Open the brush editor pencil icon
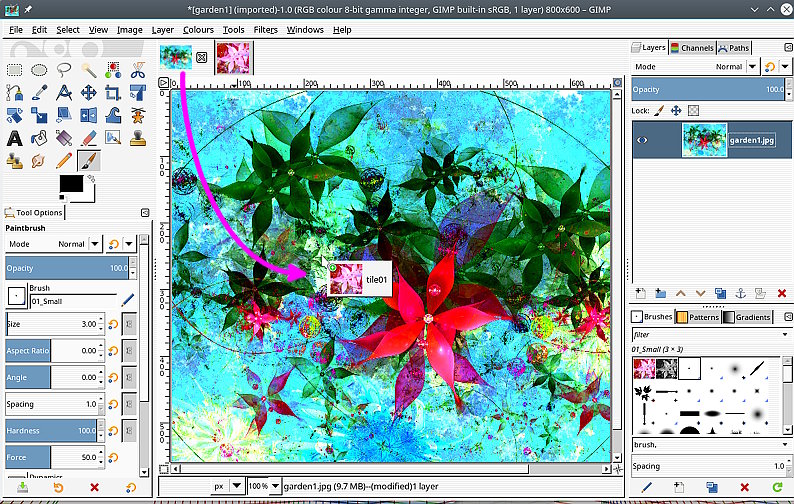This screenshot has width=794, height=504. pyautogui.click(x=646, y=487)
